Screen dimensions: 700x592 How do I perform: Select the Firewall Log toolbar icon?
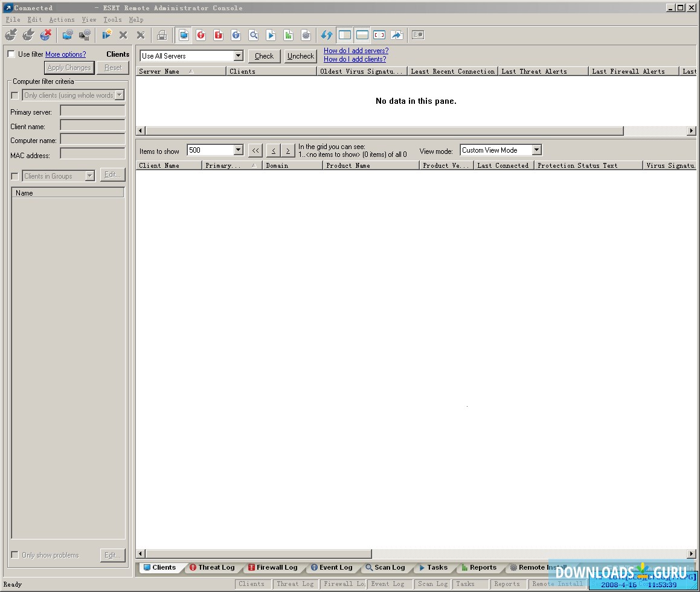click(x=218, y=35)
